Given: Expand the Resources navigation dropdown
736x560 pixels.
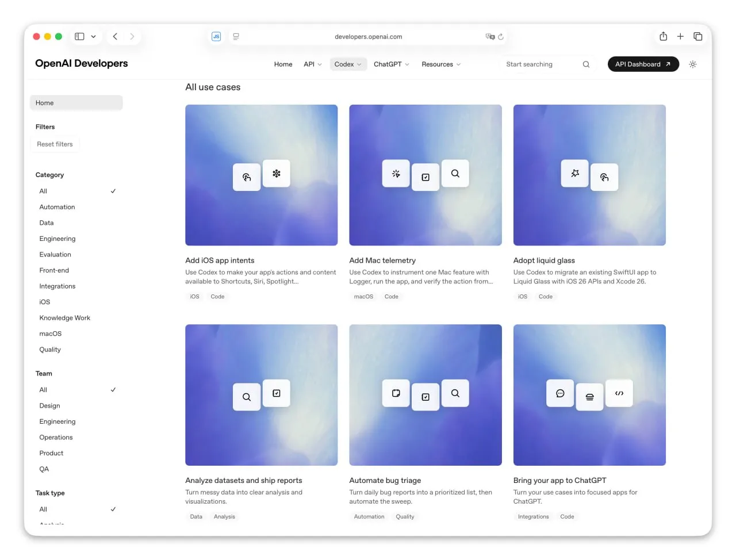Looking at the screenshot, I should click(x=441, y=64).
